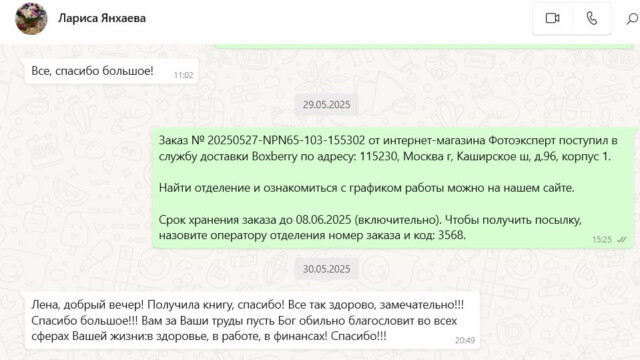Start a voice call using the phone icon
Screen dimensions: 640x360
(591, 18)
